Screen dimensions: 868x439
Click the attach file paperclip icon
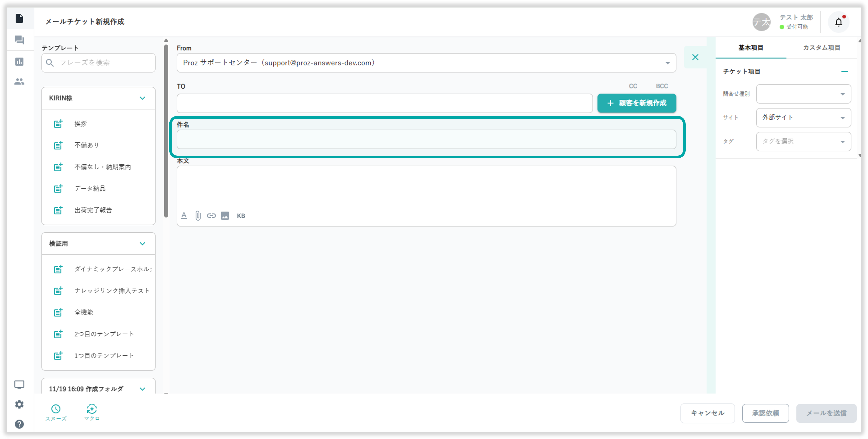point(198,216)
